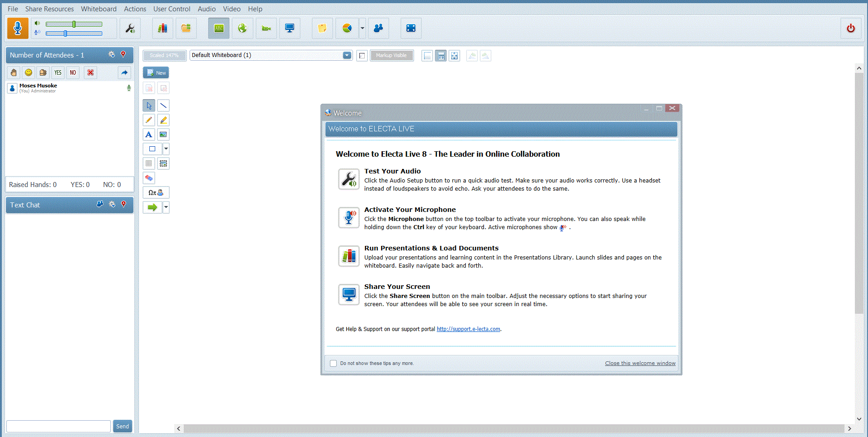Select the grid table tool
868x437 pixels.
(x=149, y=163)
